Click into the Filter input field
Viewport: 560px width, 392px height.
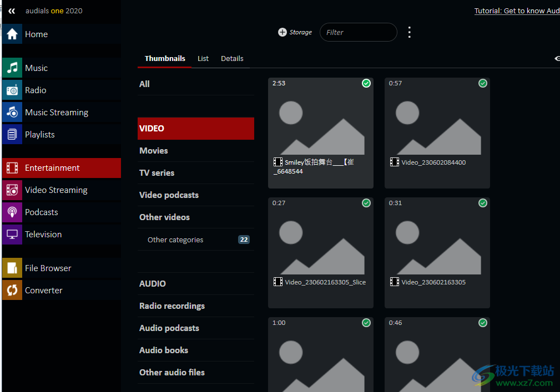(358, 32)
